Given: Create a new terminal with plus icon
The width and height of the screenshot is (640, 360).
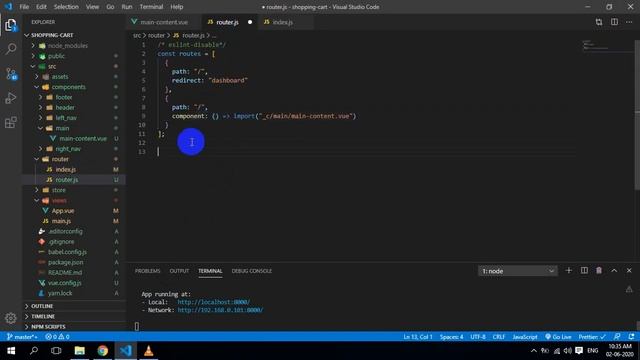Looking at the screenshot, I should (x=569, y=271).
